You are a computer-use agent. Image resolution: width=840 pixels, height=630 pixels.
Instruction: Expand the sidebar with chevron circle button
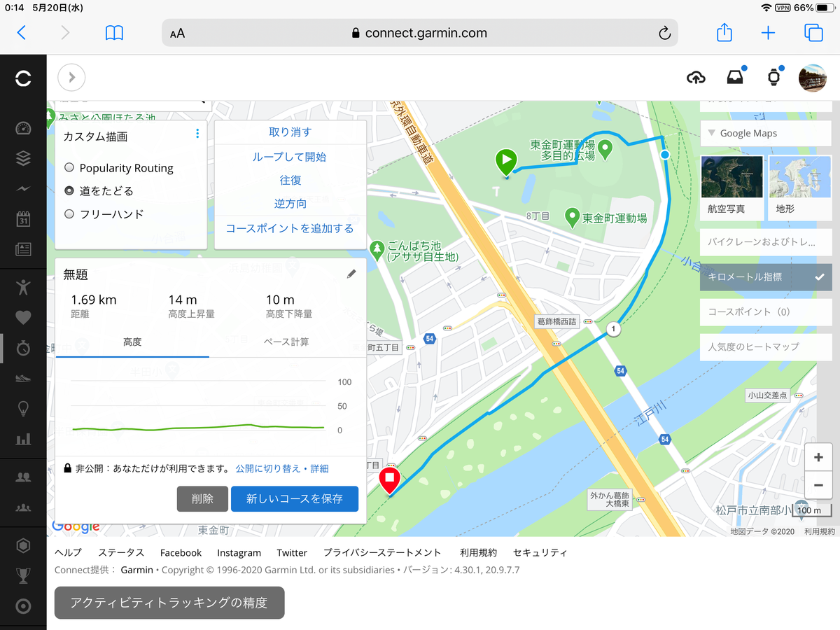point(71,78)
